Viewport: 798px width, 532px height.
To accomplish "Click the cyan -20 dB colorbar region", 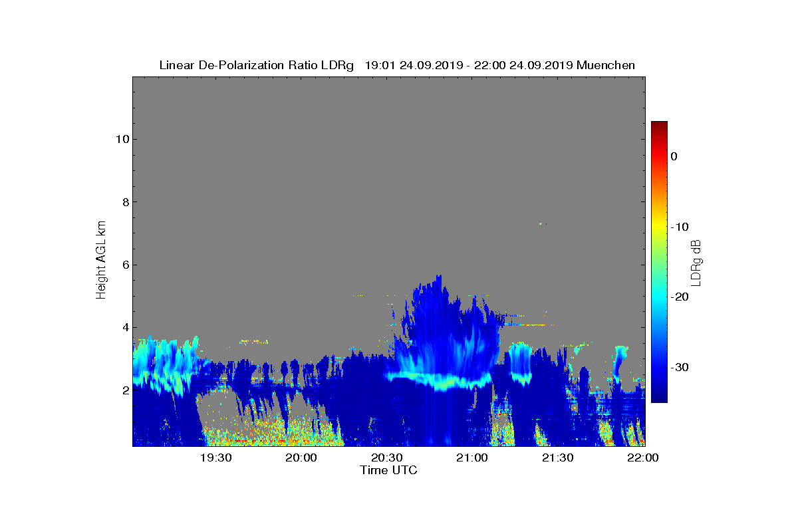I will pos(659,297).
